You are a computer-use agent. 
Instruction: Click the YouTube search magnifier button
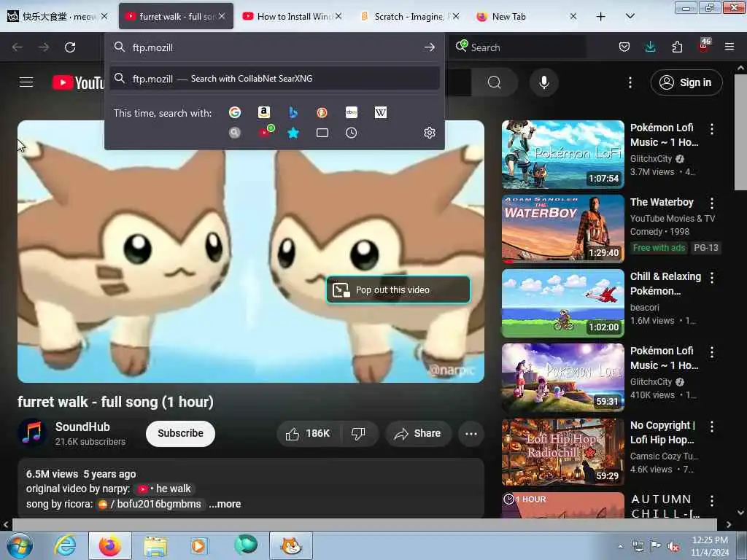[495, 82]
